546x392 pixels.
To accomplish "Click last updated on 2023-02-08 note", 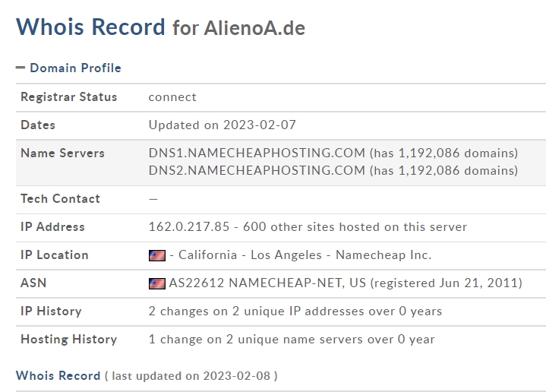I will point(191,376).
